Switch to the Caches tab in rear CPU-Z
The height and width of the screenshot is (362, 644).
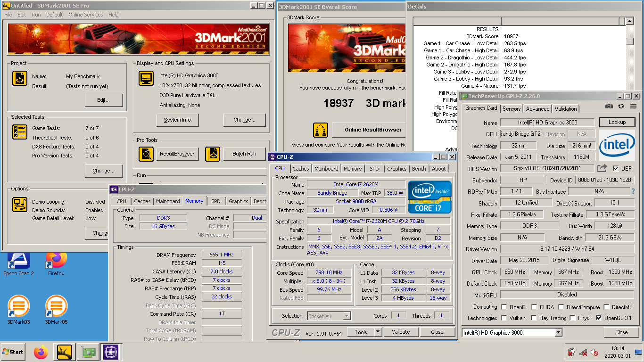[142, 201]
